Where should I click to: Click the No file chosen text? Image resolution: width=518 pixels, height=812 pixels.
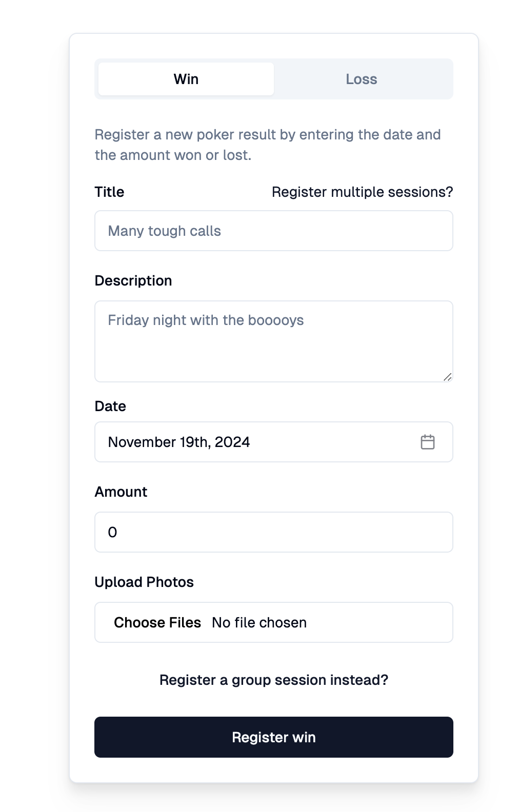(x=260, y=622)
